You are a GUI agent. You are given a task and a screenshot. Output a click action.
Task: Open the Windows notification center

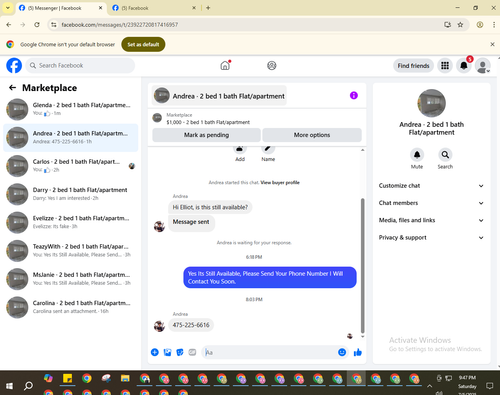click(489, 386)
